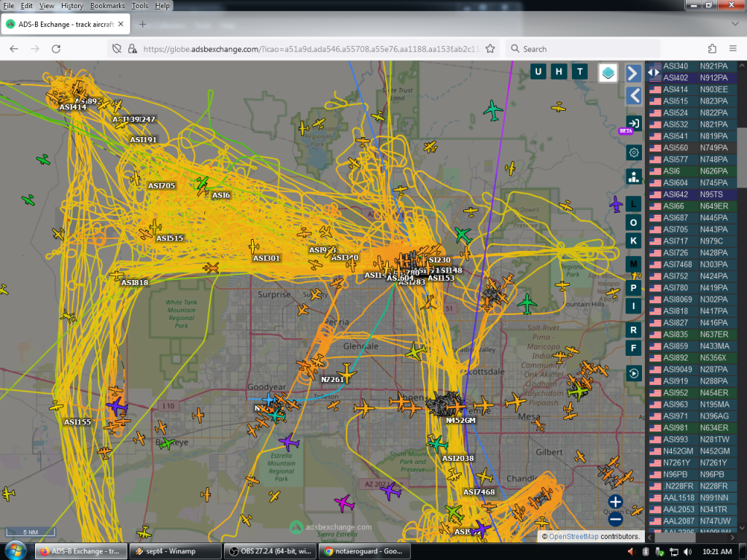Toggle the O button on map

pyautogui.click(x=633, y=222)
